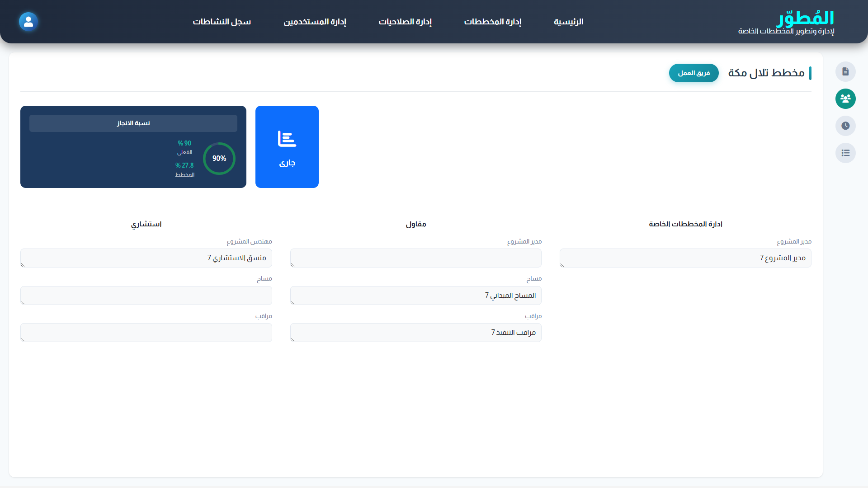This screenshot has width=868, height=488.
Task: Click the جاري status label
Action: coord(287,163)
